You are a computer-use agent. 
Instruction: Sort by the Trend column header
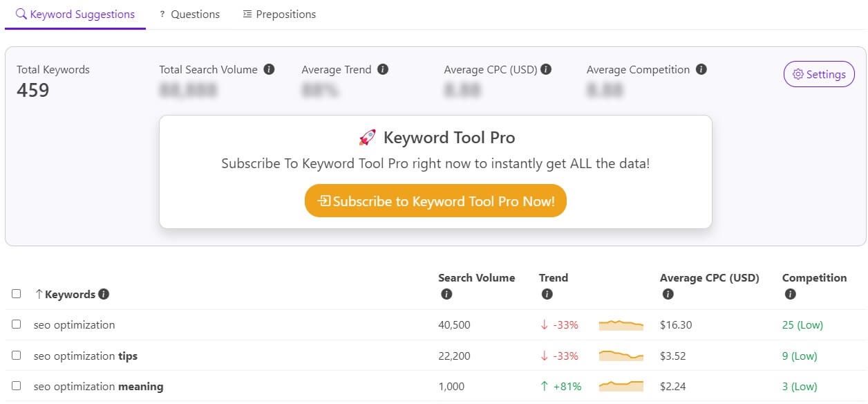pyautogui.click(x=554, y=277)
